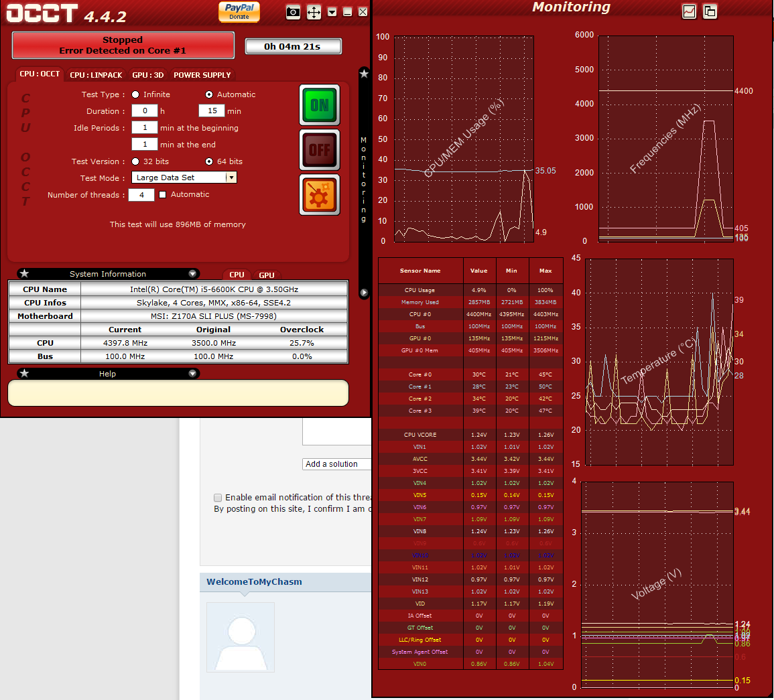Start the test with the green ON button
The height and width of the screenshot is (700, 774).
click(x=320, y=104)
